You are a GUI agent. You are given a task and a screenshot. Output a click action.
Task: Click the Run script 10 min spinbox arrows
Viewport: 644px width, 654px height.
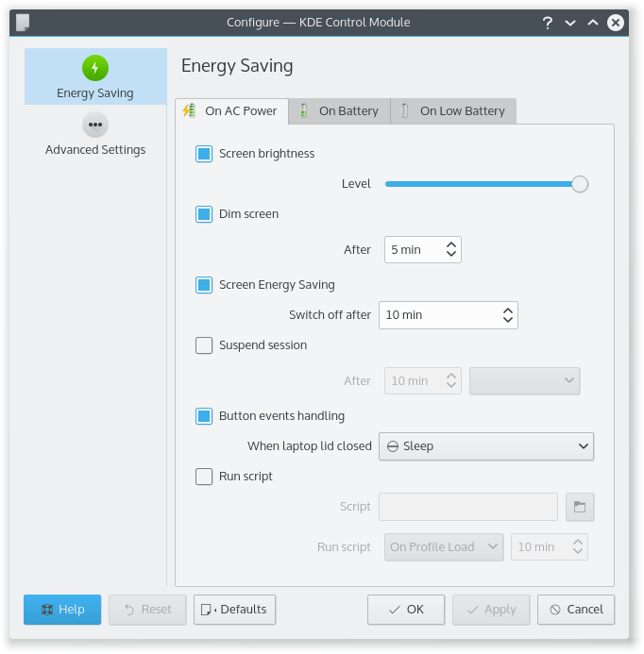pyautogui.click(x=578, y=546)
